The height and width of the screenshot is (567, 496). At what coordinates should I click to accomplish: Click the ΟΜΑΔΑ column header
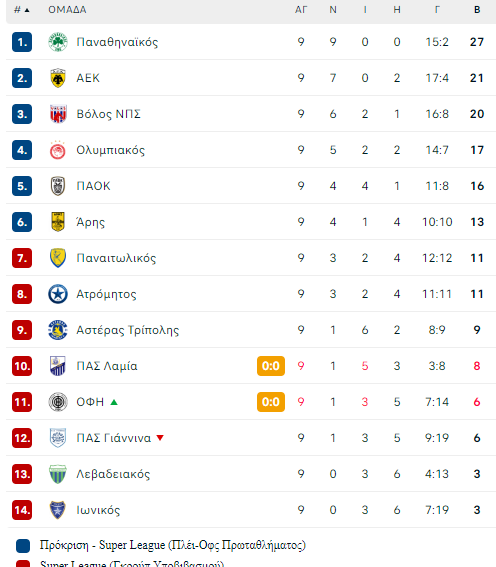[67, 10]
